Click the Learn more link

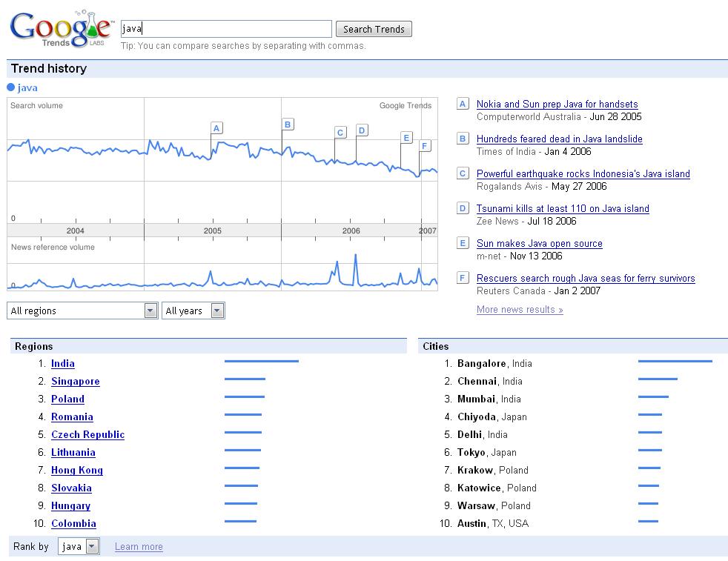click(x=139, y=547)
